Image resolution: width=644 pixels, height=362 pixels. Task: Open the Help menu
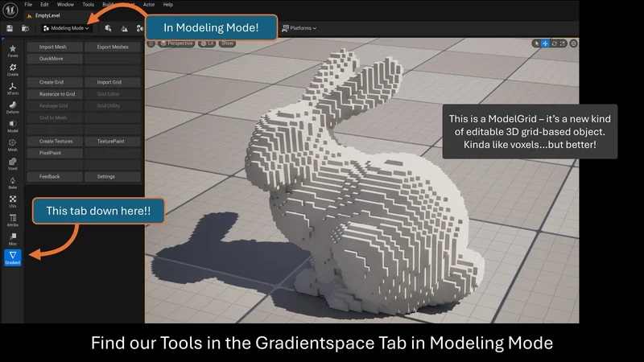click(x=168, y=5)
